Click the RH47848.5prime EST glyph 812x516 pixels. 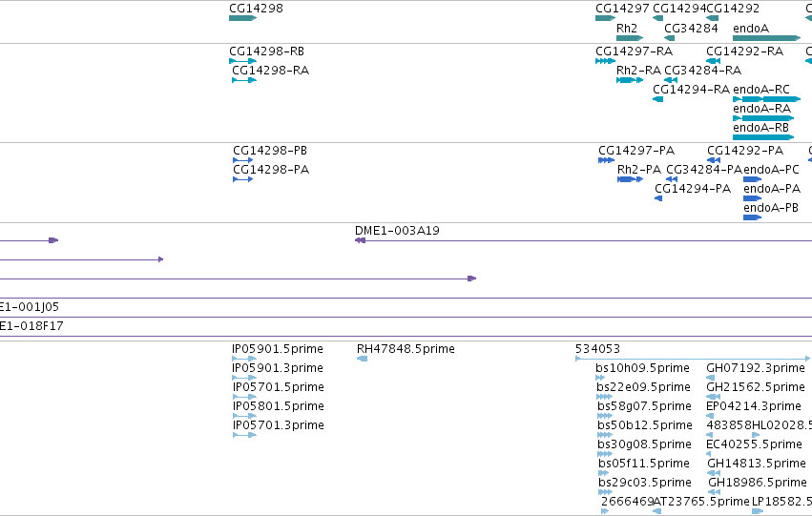point(362,359)
